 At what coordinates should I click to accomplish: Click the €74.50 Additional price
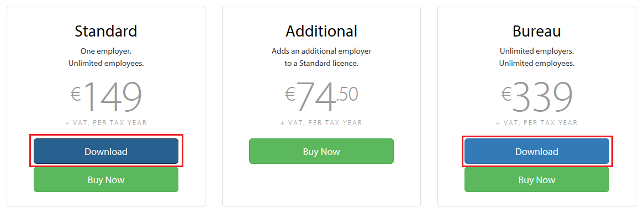[321, 97]
